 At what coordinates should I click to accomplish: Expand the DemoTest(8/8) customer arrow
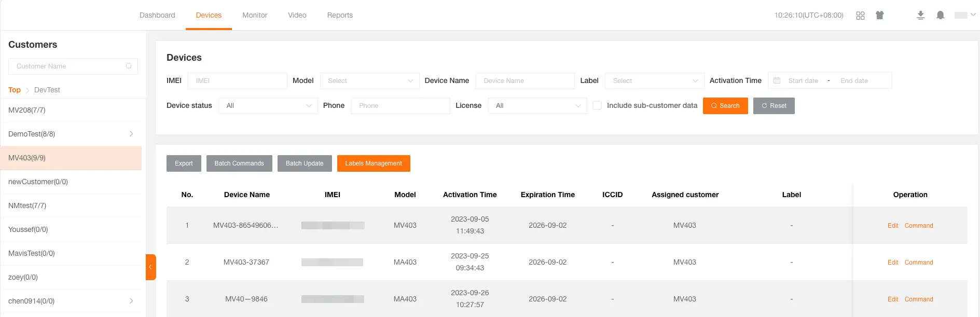(131, 134)
